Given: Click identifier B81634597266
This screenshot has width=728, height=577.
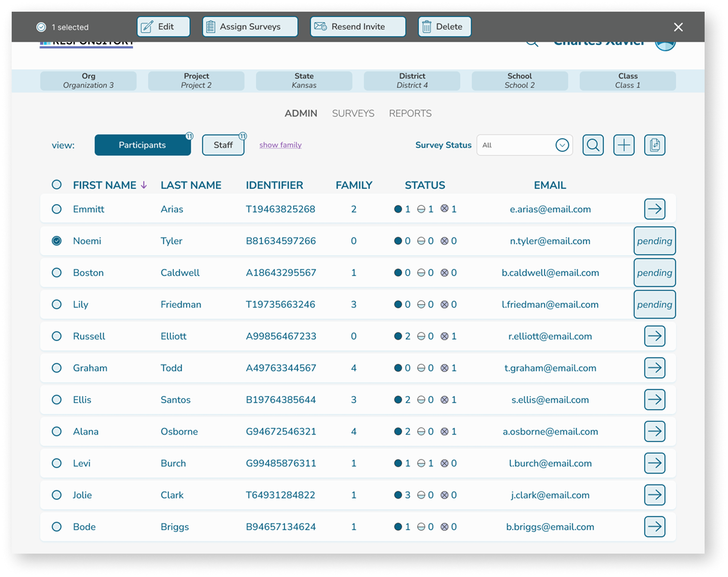Looking at the screenshot, I should pos(281,241).
